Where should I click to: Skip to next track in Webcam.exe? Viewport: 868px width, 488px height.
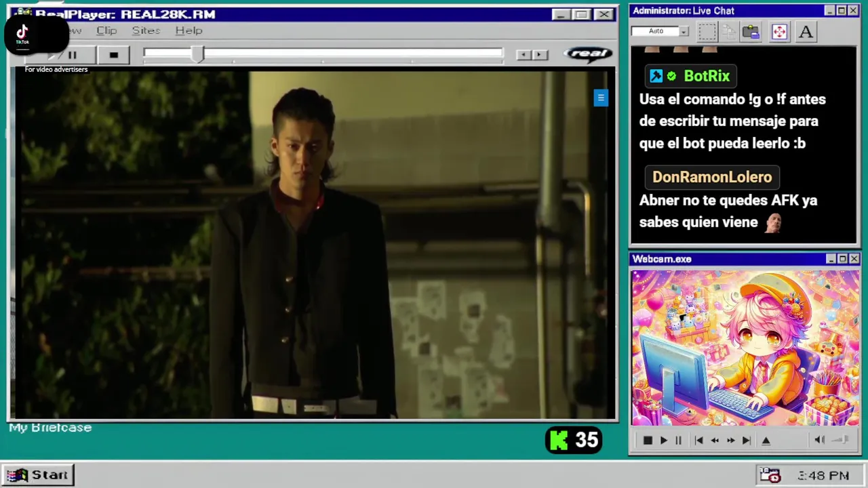pyautogui.click(x=747, y=441)
